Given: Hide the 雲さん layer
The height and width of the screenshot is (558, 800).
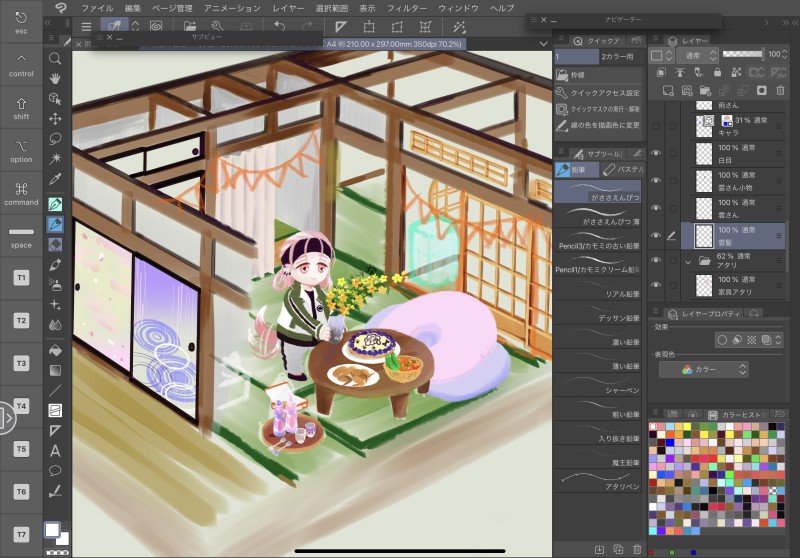Looking at the screenshot, I should coord(656,208).
